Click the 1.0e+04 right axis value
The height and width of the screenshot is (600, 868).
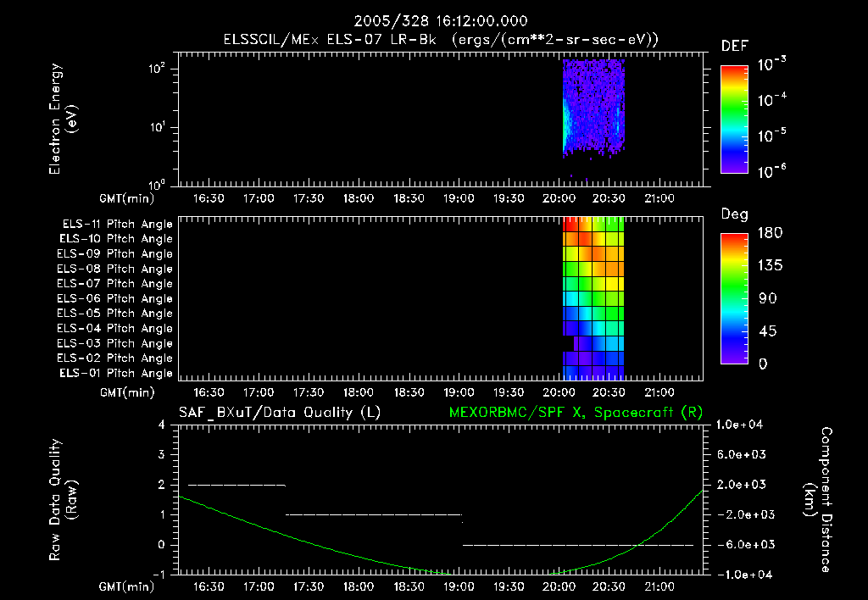click(x=739, y=425)
